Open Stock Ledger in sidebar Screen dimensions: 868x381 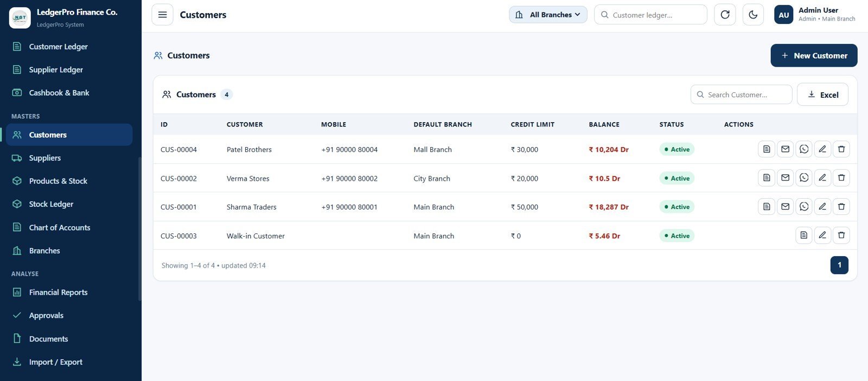pyautogui.click(x=69, y=204)
